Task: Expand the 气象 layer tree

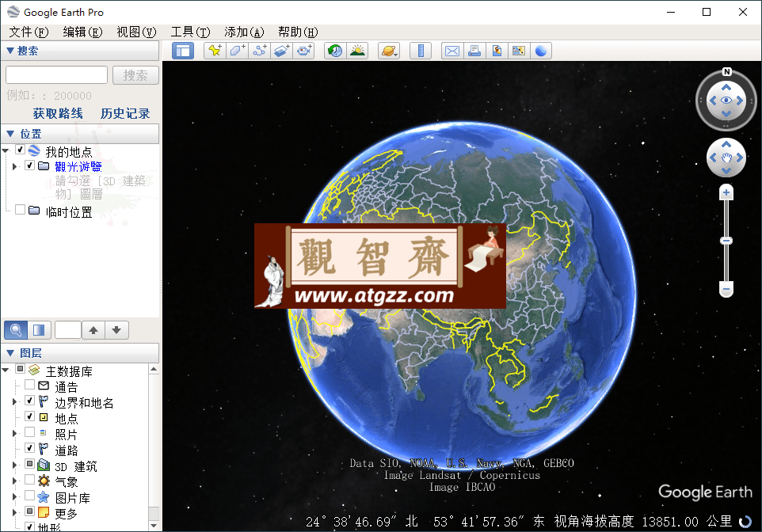Action: (14, 481)
